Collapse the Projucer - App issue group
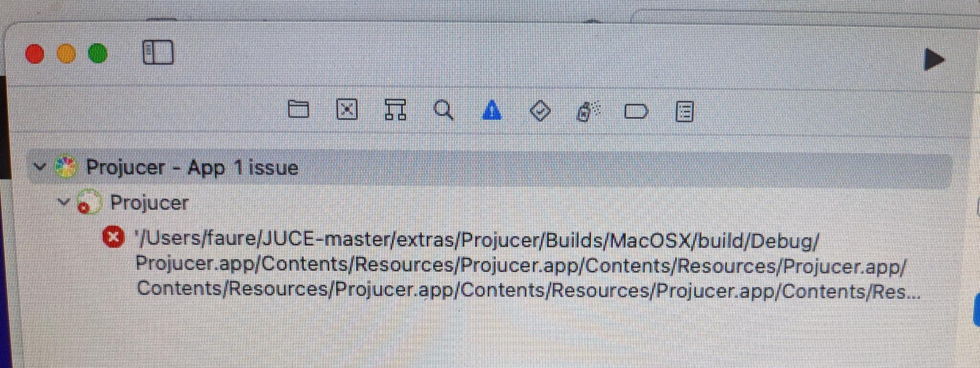 click(41, 167)
